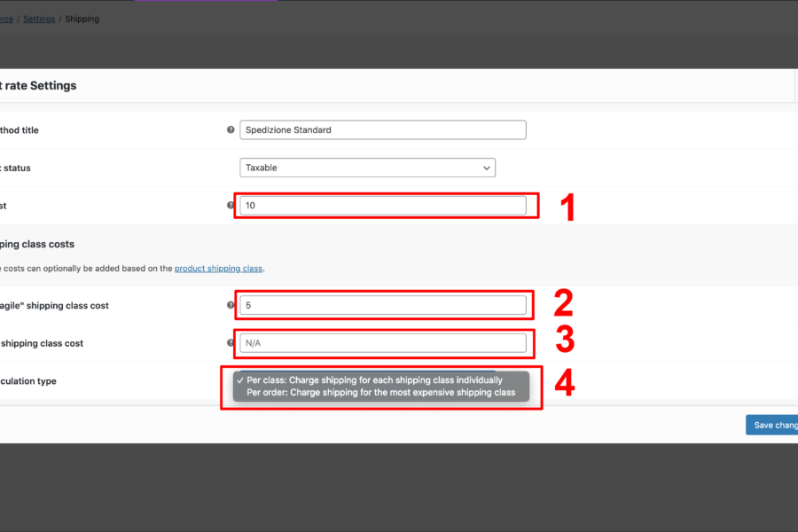Click the Shipping breadcrumb label
This screenshot has height=532, width=798.
click(82, 18)
